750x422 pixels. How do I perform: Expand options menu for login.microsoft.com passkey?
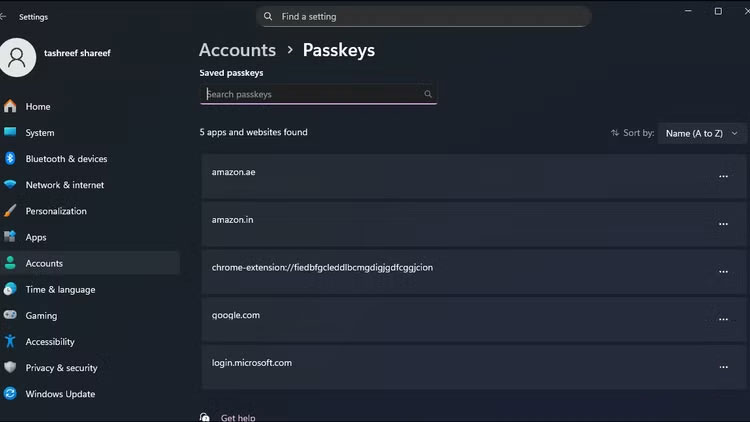(723, 367)
